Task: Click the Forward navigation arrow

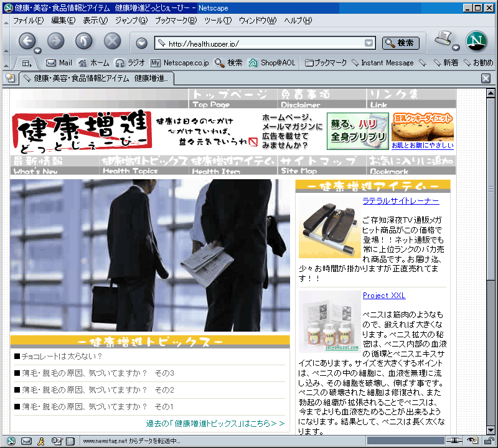Action: 55,41
